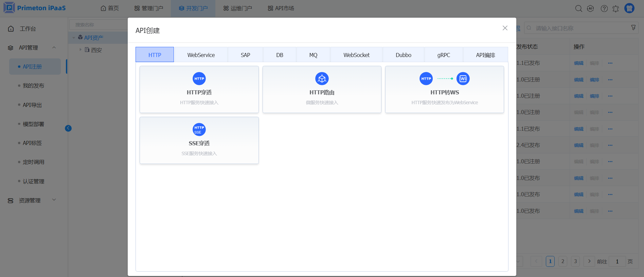
Task: Switch to the Dubbo tab
Action: click(x=403, y=55)
